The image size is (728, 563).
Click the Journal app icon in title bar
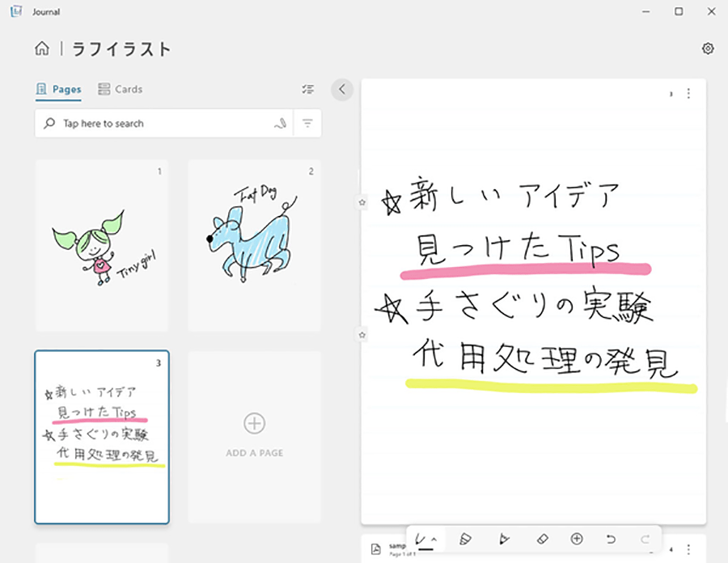tap(16, 11)
